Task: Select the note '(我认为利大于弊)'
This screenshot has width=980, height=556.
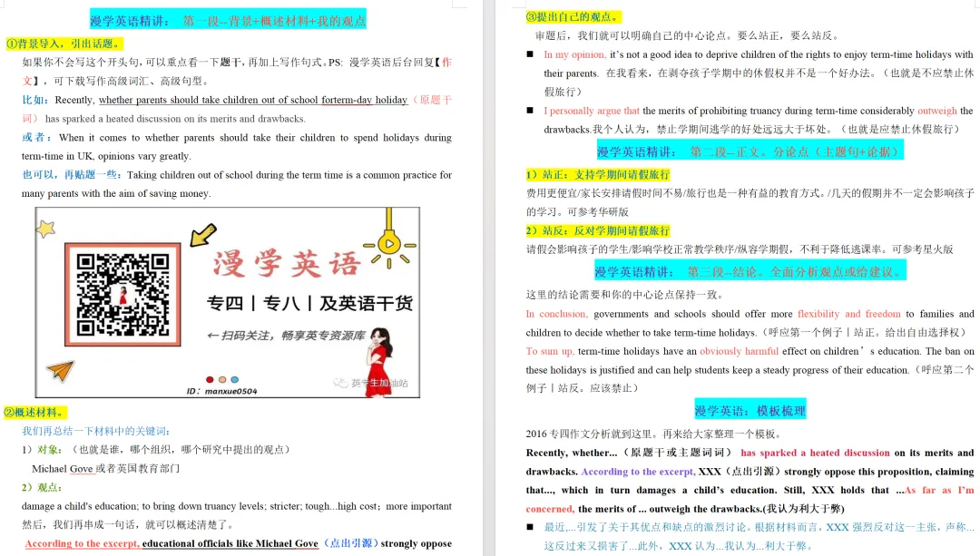Action: pos(802,509)
